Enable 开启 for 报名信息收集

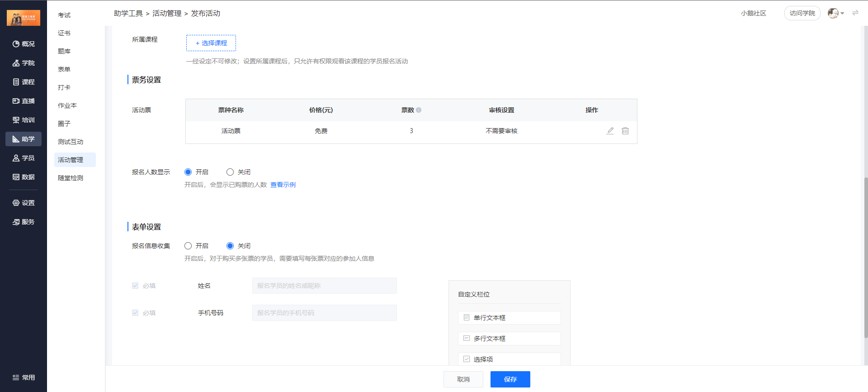188,246
